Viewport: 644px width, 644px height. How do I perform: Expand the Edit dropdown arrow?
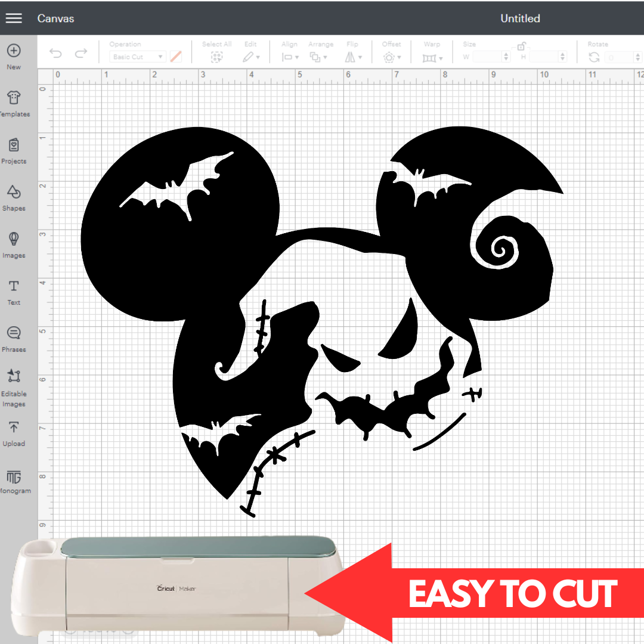point(258,57)
